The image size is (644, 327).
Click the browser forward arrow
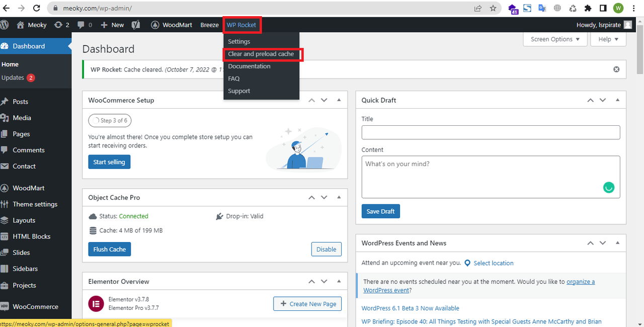(x=21, y=8)
